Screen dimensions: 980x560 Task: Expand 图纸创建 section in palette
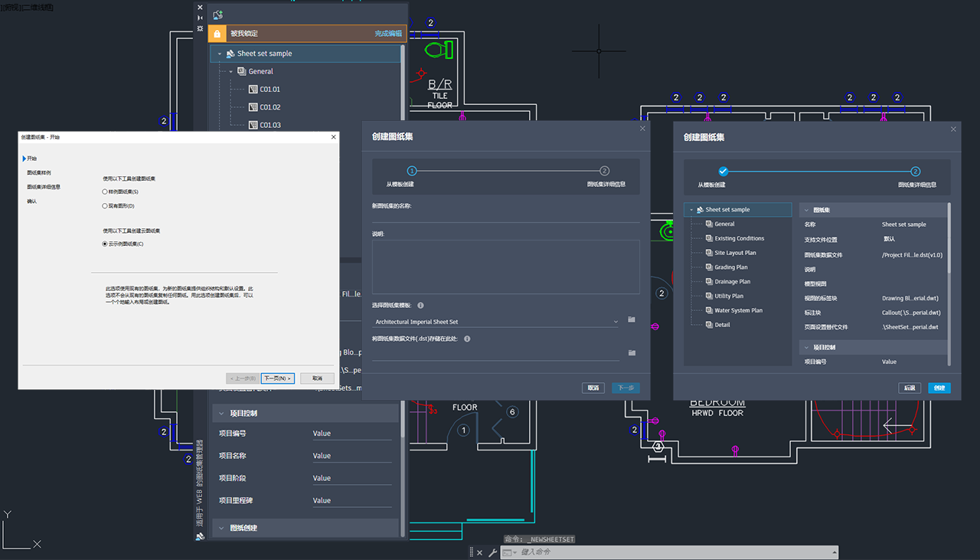point(222,528)
